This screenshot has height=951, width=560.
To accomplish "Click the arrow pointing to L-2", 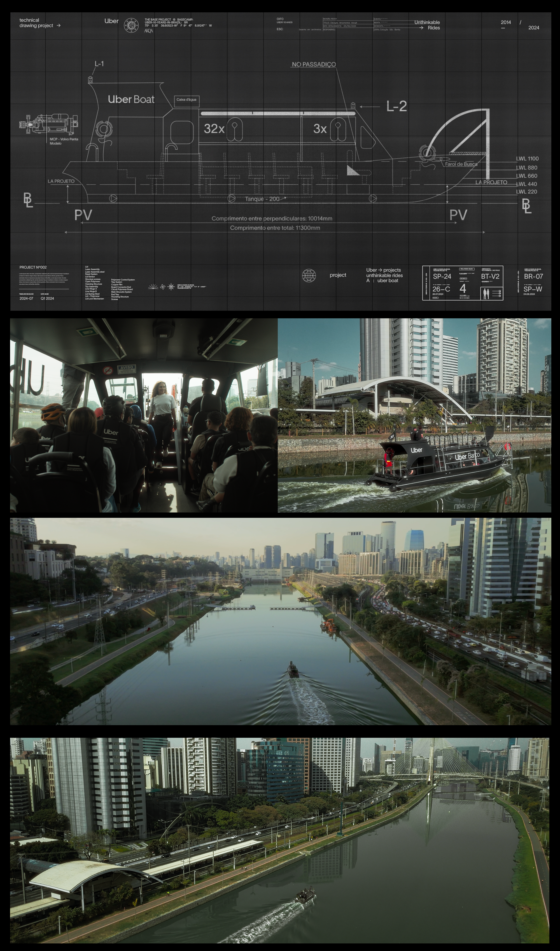I will 369,107.
